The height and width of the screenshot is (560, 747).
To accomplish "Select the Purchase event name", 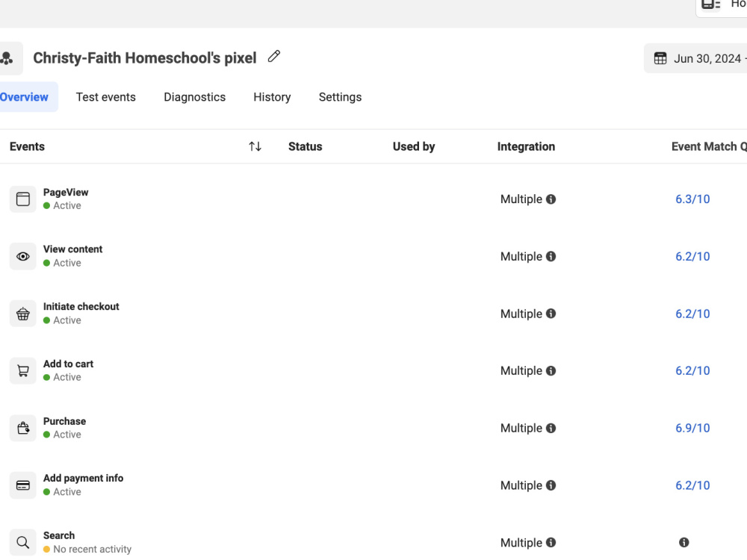I will coord(64,421).
